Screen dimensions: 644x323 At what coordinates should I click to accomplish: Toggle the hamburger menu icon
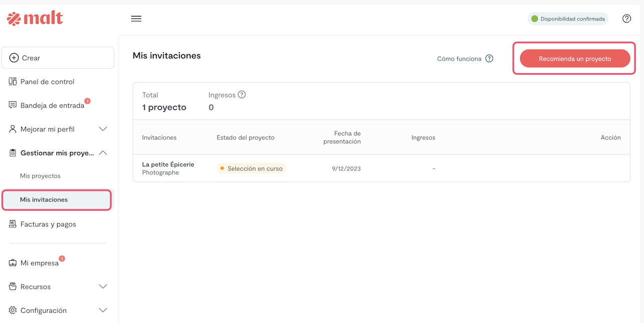136,19
